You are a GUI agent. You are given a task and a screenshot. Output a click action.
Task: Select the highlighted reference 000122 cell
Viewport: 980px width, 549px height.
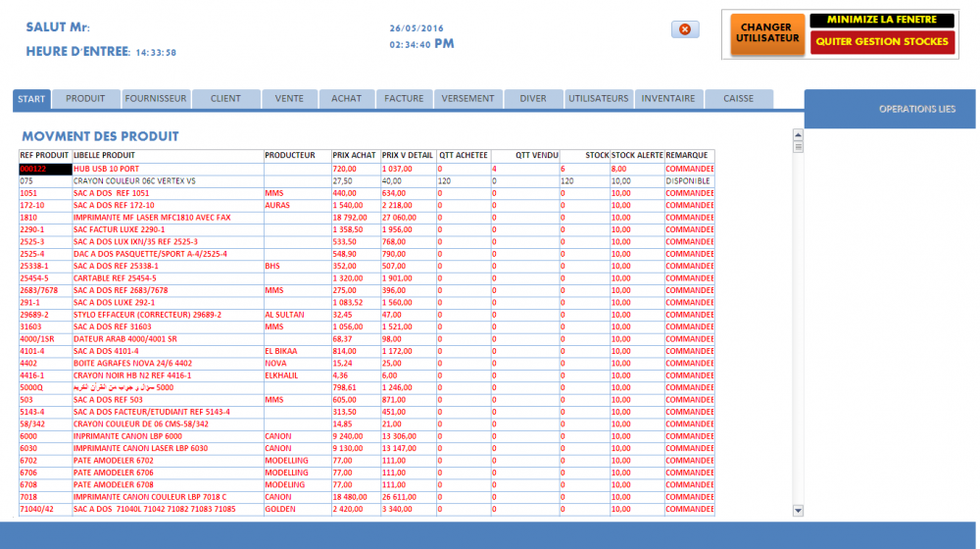(45, 169)
